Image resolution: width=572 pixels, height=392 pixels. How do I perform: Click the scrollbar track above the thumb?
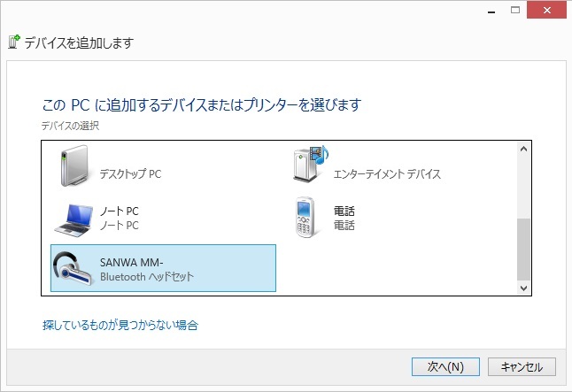pos(524,187)
